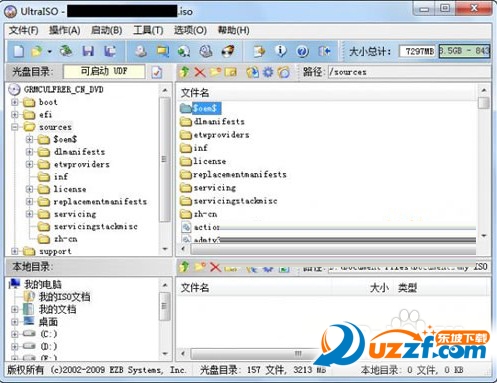The image size is (497, 383).
Task: Click the Information (i) toolbar icon
Action: point(280,51)
